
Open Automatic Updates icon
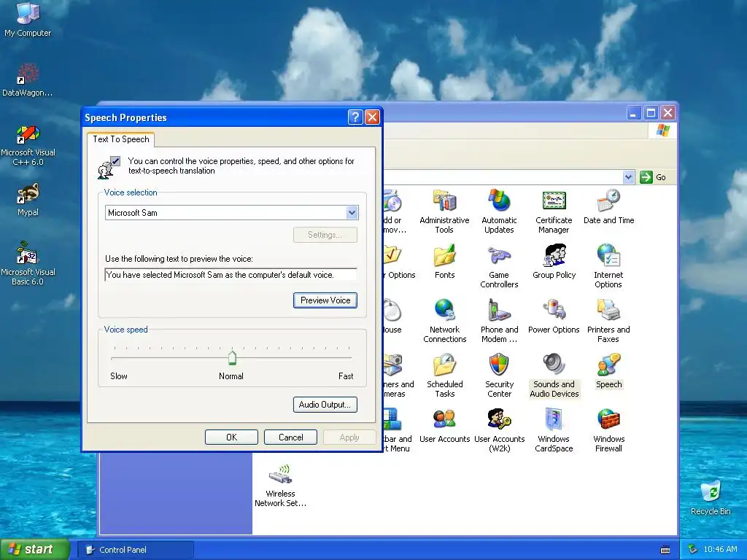(499, 211)
